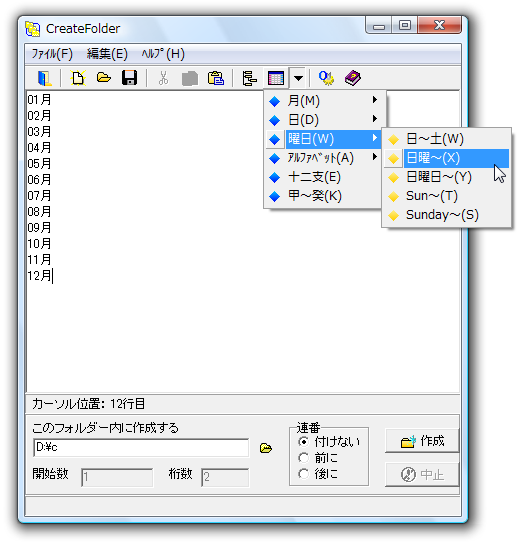The height and width of the screenshot is (542, 520).
Task: Open the ファイル(F) menu
Action: point(52,54)
